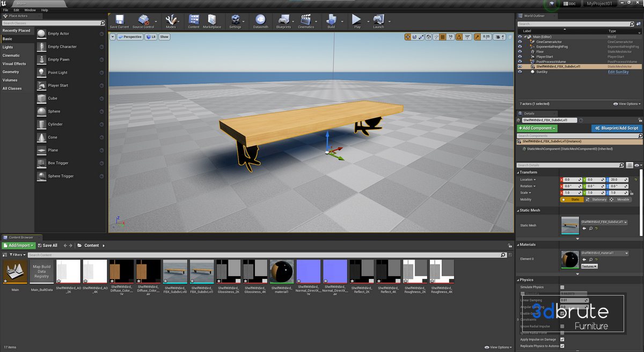Select the Lights category tab
This screenshot has height=352, width=644.
point(8,47)
